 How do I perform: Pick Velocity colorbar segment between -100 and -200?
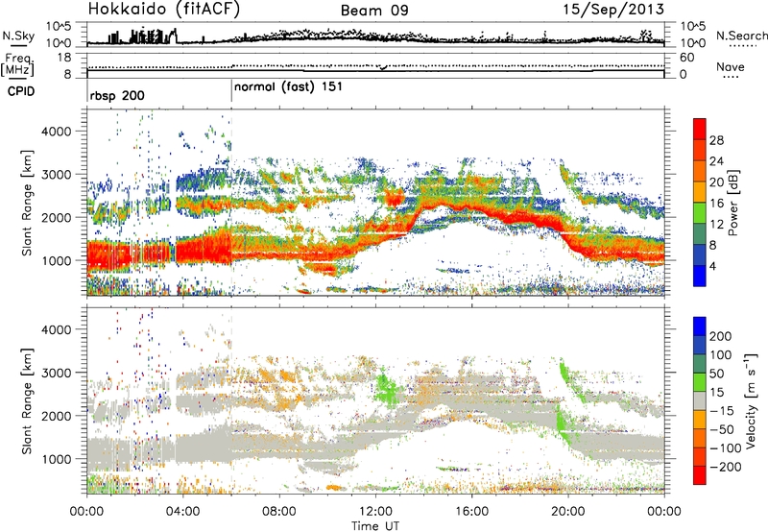700,456
